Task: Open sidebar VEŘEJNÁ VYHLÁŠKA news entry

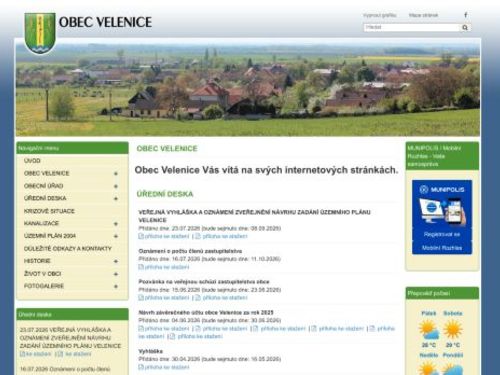Action: pyautogui.click(x=70, y=338)
